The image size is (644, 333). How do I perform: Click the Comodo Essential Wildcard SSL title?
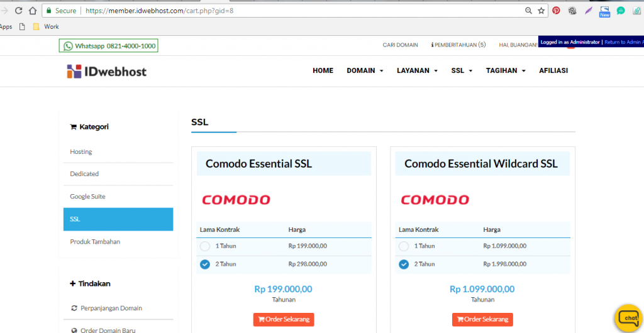(x=481, y=164)
